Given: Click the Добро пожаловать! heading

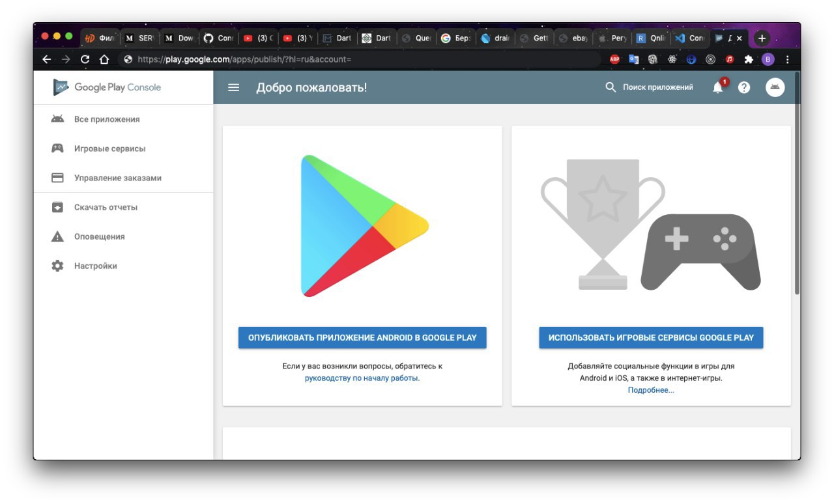Looking at the screenshot, I should tap(311, 87).
